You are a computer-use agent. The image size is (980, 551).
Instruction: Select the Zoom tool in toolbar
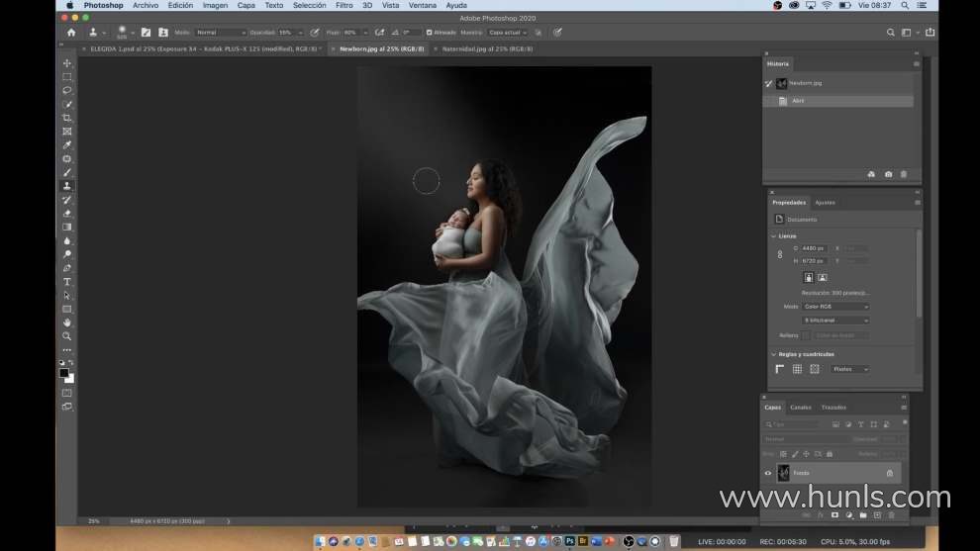[67, 336]
